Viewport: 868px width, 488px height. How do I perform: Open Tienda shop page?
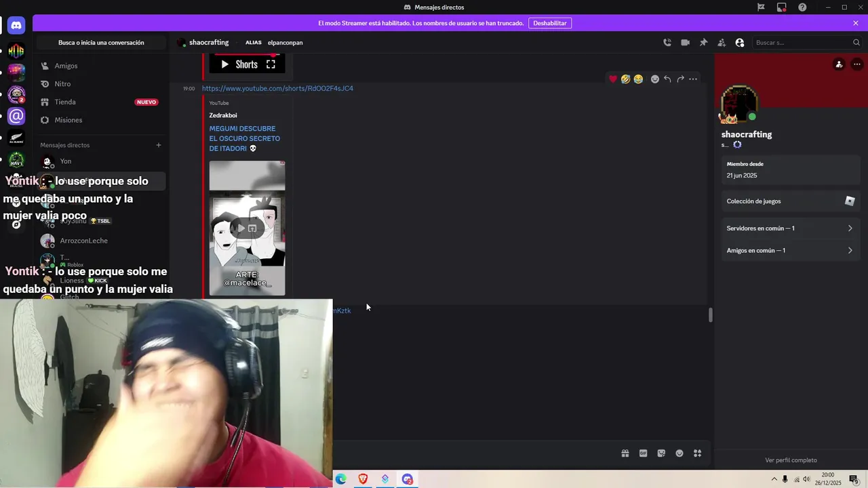tap(100, 102)
